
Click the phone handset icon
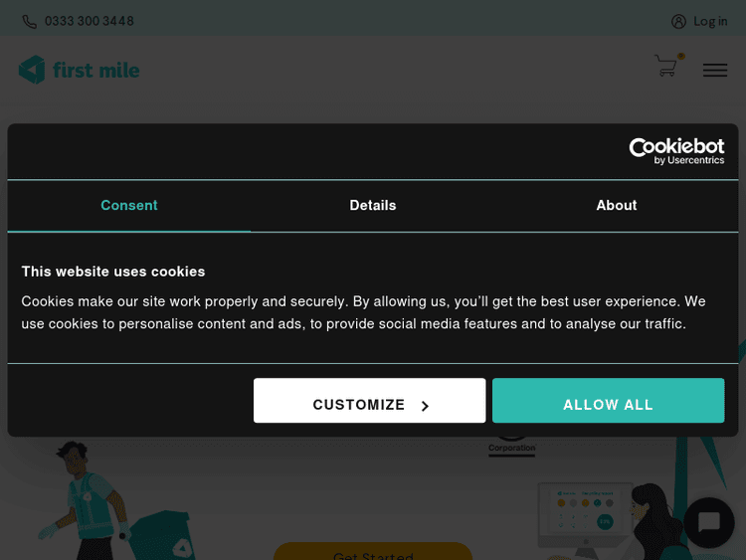click(x=30, y=21)
